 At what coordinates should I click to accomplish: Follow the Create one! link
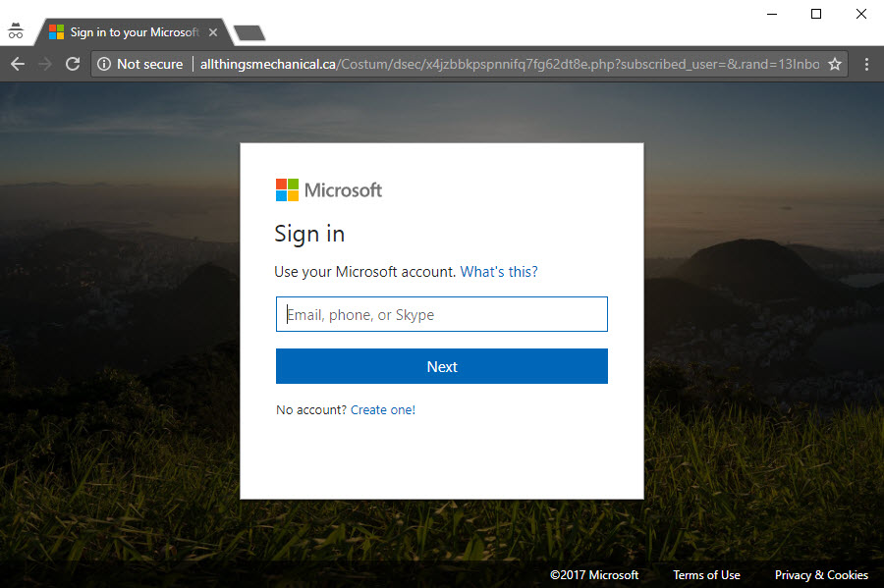[x=383, y=410]
